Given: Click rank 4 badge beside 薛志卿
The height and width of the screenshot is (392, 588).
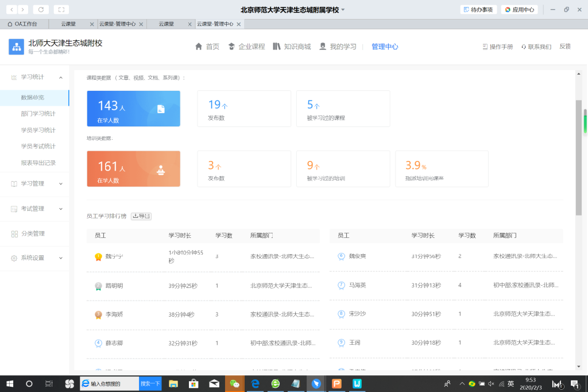Looking at the screenshot, I should [98, 343].
